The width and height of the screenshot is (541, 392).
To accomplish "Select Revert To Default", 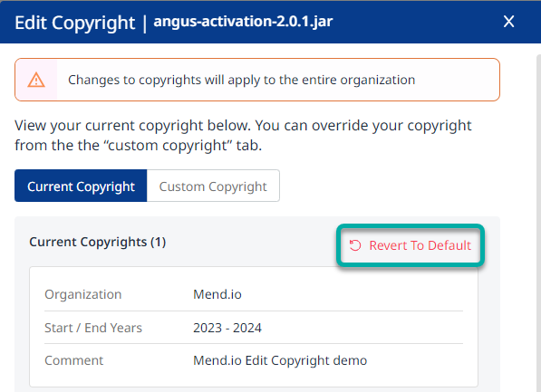I will point(411,245).
